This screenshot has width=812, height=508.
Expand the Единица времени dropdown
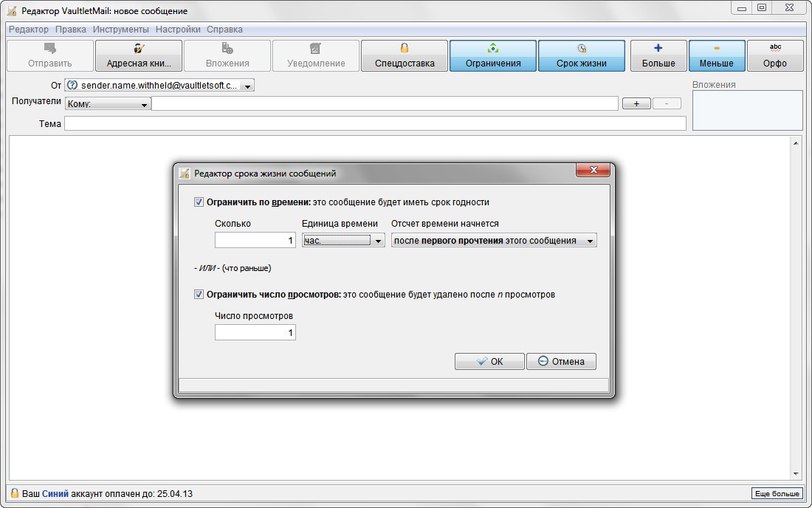(343, 241)
